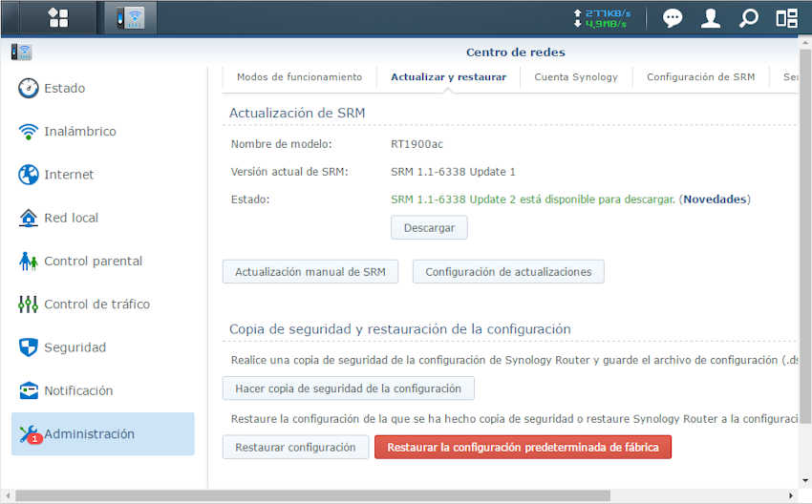Click the scroll left arrow
The height and width of the screenshot is (504, 812).
[x=8, y=495]
